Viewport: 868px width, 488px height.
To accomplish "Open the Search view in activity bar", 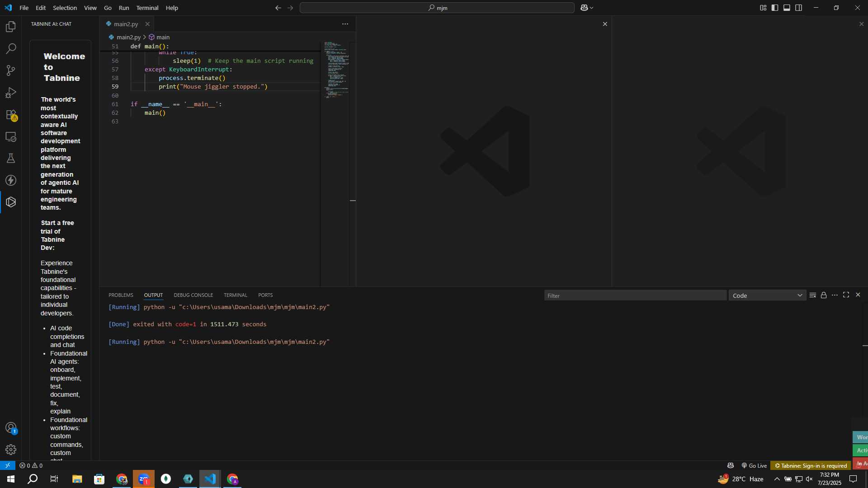I will (x=11, y=48).
